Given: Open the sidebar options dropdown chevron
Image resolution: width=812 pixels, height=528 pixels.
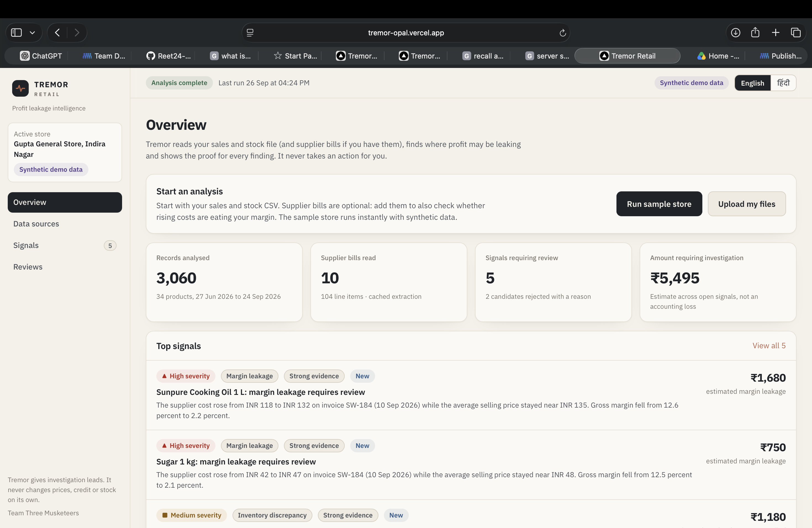Looking at the screenshot, I should (32, 33).
